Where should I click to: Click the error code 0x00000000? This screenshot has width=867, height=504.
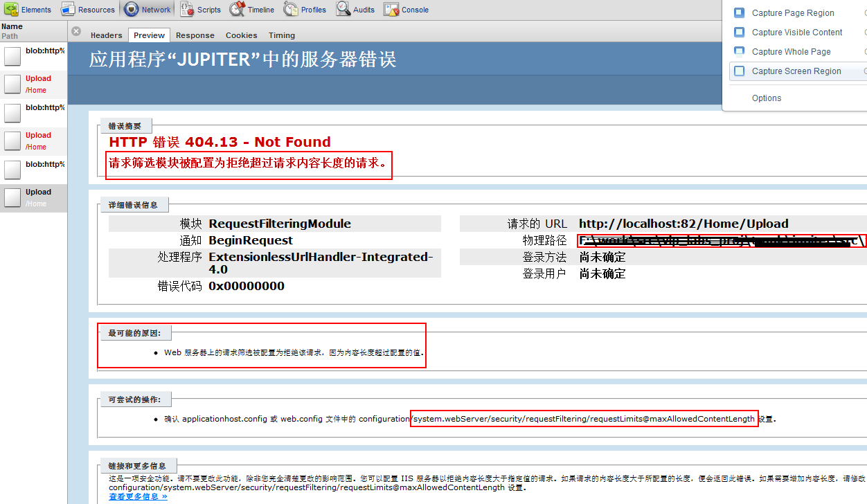[247, 286]
